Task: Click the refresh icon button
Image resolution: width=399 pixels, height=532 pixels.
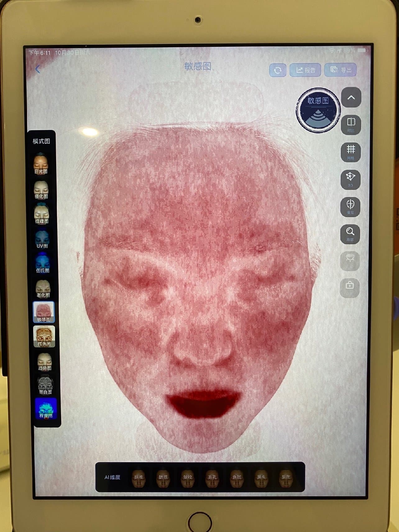Action: pyautogui.click(x=277, y=70)
